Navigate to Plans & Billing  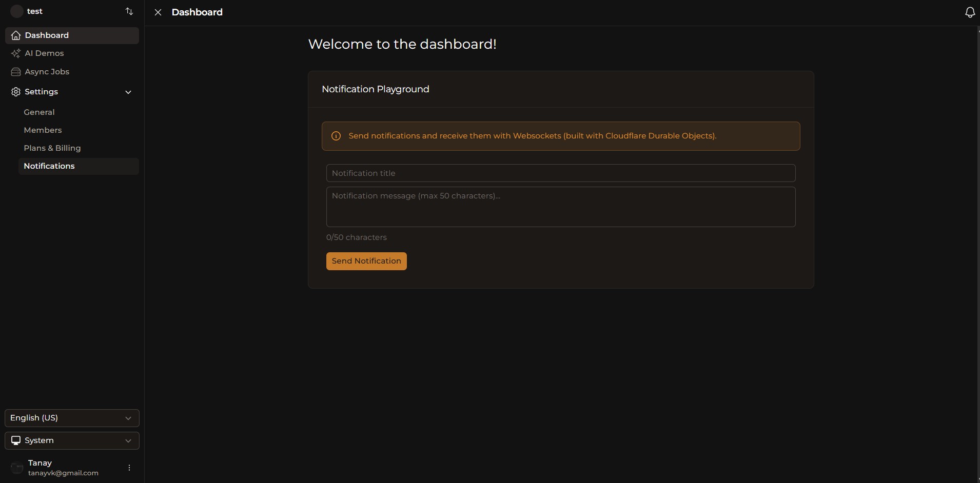tap(52, 148)
